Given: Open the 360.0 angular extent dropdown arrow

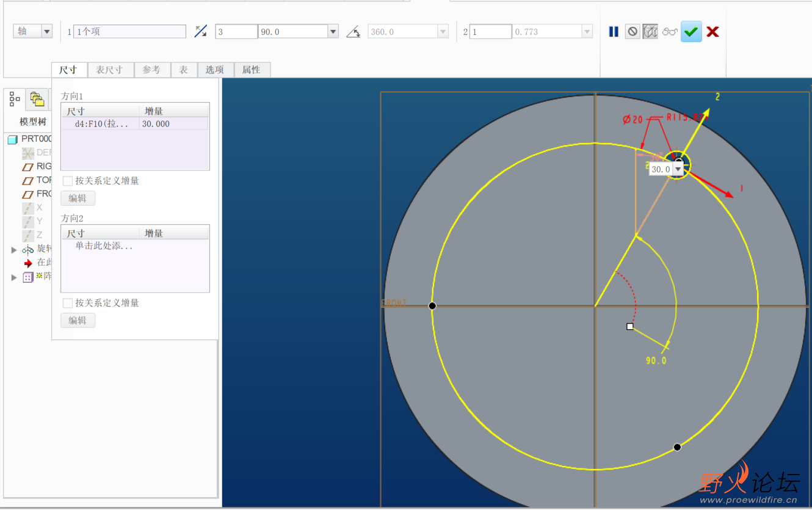Looking at the screenshot, I should coord(443,32).
